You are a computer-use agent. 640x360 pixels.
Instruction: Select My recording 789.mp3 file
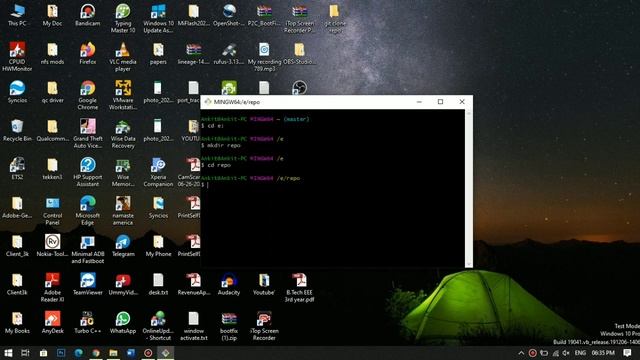point(264,57)
